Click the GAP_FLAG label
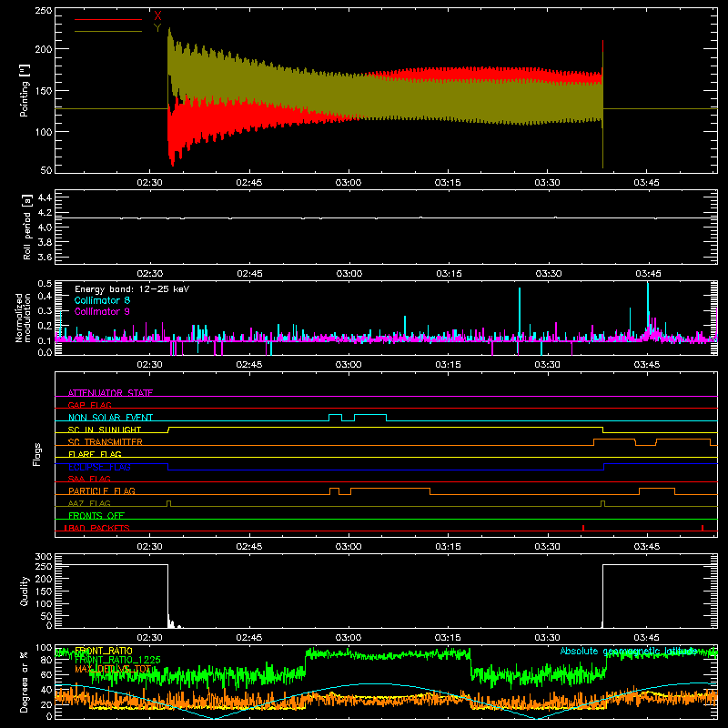The height and width of the screenshot is (728, 728). pyautogui.click(x=89, y=405)
